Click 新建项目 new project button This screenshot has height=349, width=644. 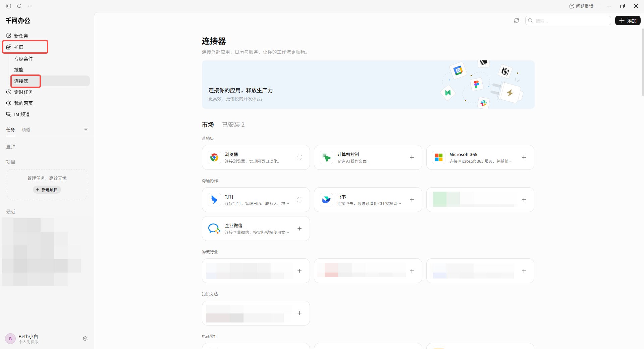[x=47, y=190]
